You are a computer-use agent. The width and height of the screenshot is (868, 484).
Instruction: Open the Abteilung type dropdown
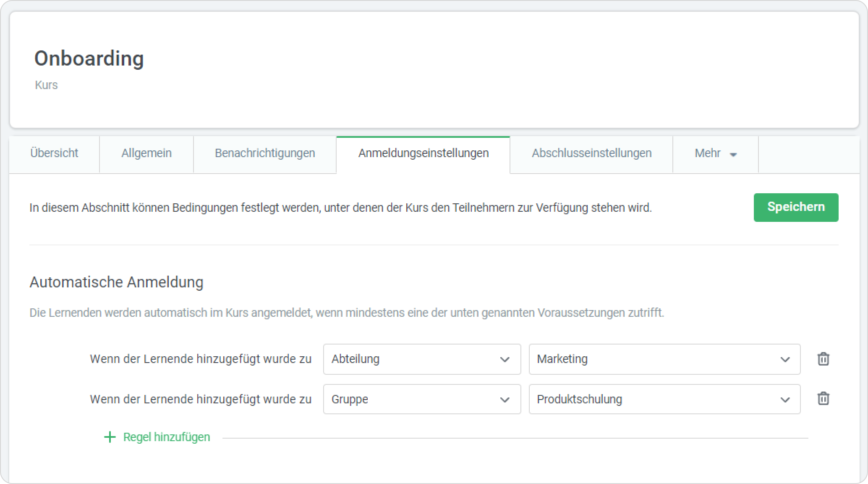point(422,359)
